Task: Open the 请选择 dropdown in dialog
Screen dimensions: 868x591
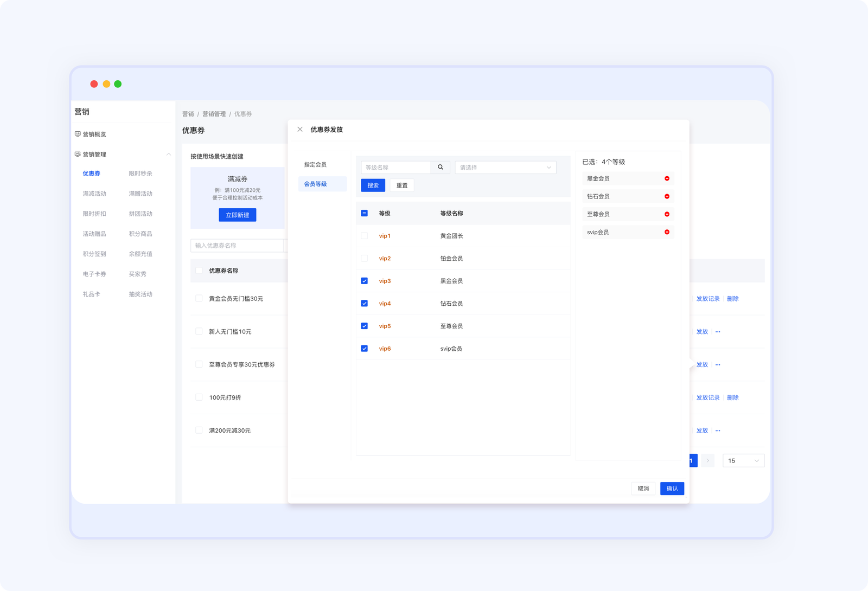Action: [505, 168]
